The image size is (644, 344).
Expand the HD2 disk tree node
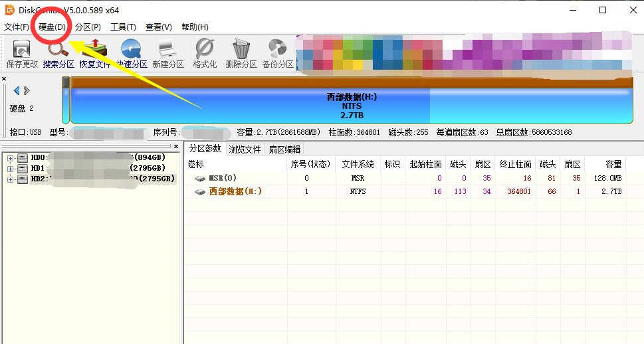(10, 179)
